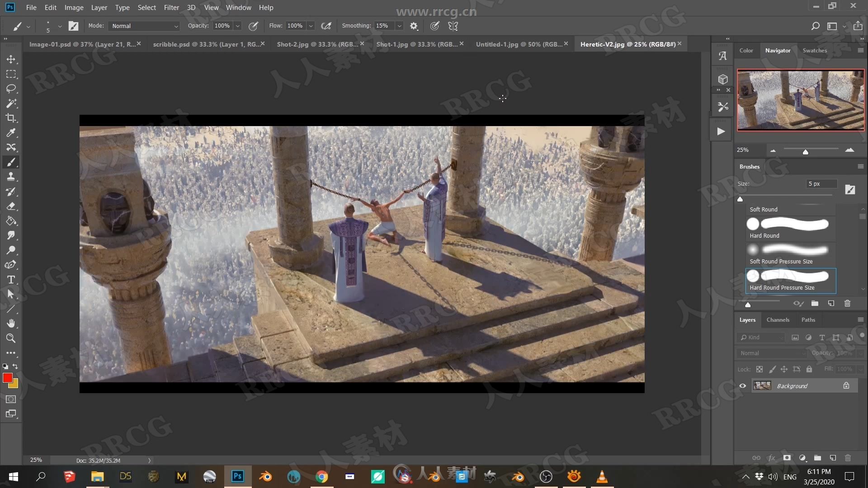Switch to the Swatches tab

point(815,50)
